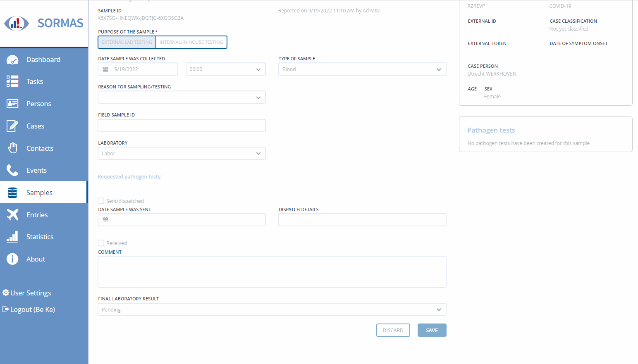Click the sex value Female

pos(492,97)
